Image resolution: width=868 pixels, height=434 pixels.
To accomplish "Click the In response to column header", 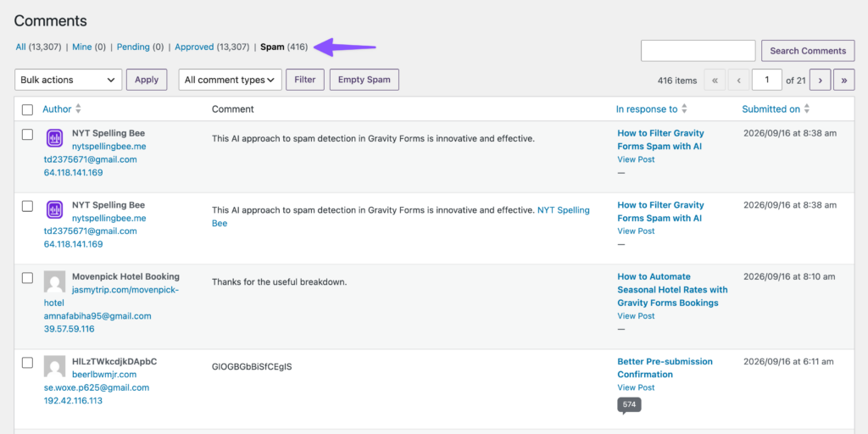I will (x=647, y=109).
